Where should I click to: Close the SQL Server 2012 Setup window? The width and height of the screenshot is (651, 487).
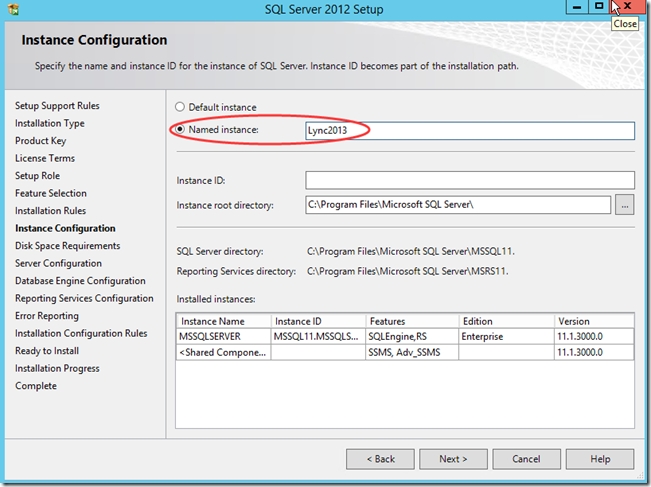[x=627, y=7]
